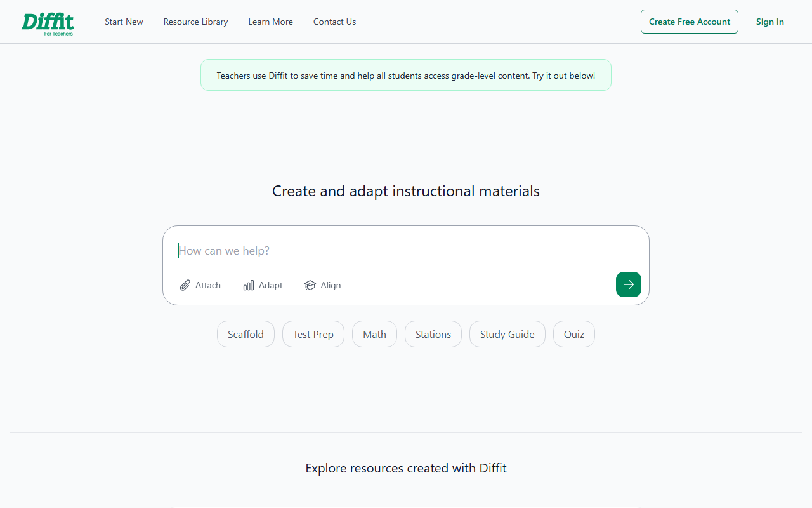Viewport: 812px width, 508px height.
Task: Open attachment options via Attach
Action: 200,285
